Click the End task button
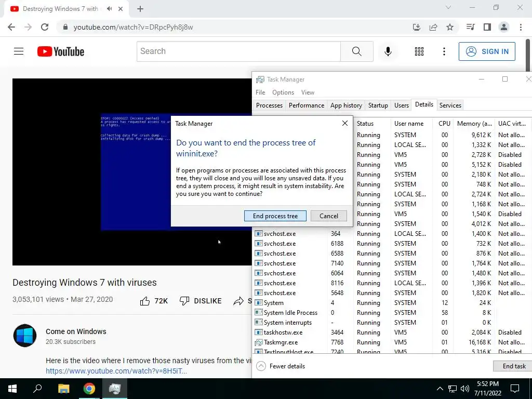 click(x=514, y=366)
